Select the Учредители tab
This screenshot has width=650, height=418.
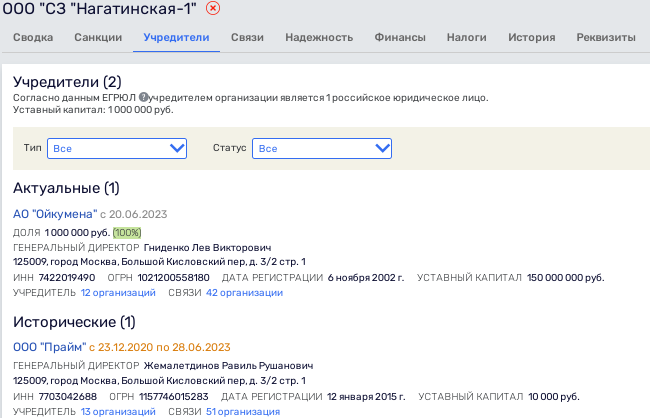pyautogui.click(x=176, y=37)
